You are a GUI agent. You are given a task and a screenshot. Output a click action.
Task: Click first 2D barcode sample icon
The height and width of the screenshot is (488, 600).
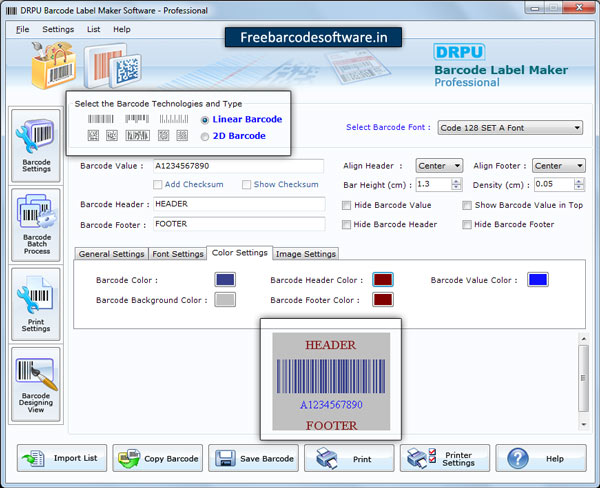[x=93, y=135]
